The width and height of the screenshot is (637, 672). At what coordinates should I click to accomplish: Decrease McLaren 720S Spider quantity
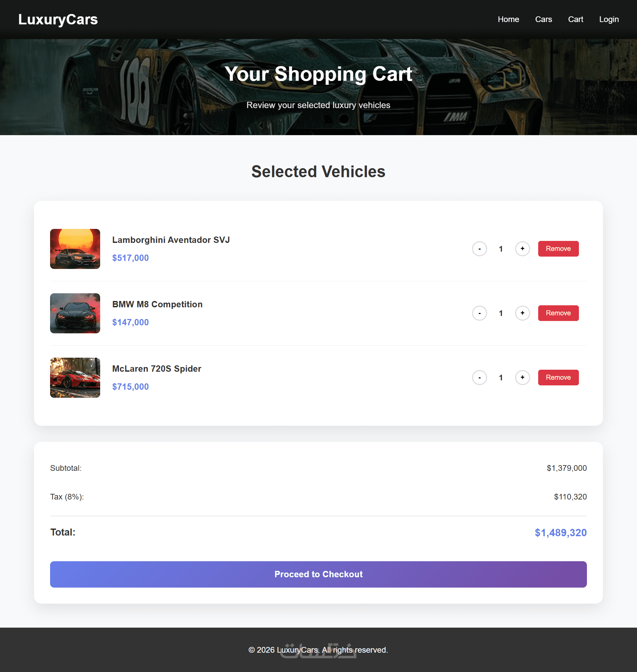(479, 377)
